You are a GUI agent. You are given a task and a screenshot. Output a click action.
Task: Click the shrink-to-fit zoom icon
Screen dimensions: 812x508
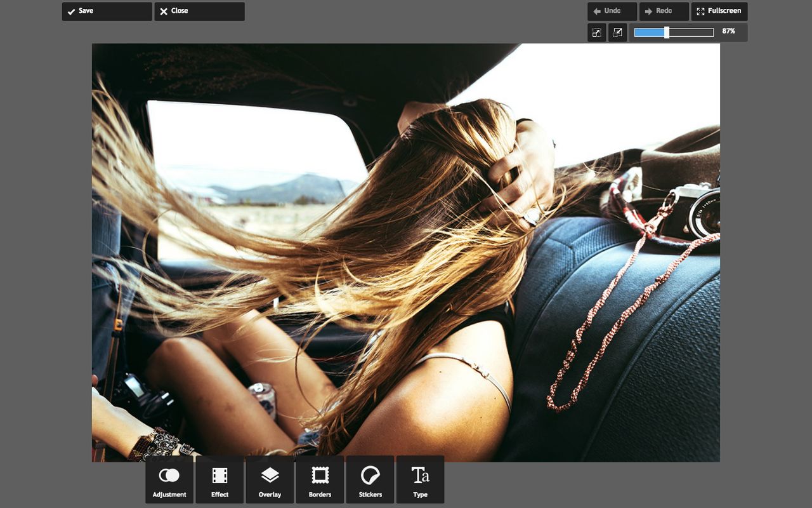[x=617, y=32]
